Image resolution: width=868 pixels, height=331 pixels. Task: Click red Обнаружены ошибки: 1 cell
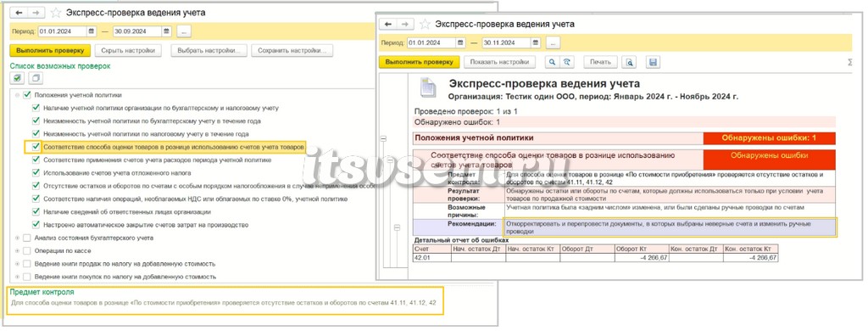770,138
